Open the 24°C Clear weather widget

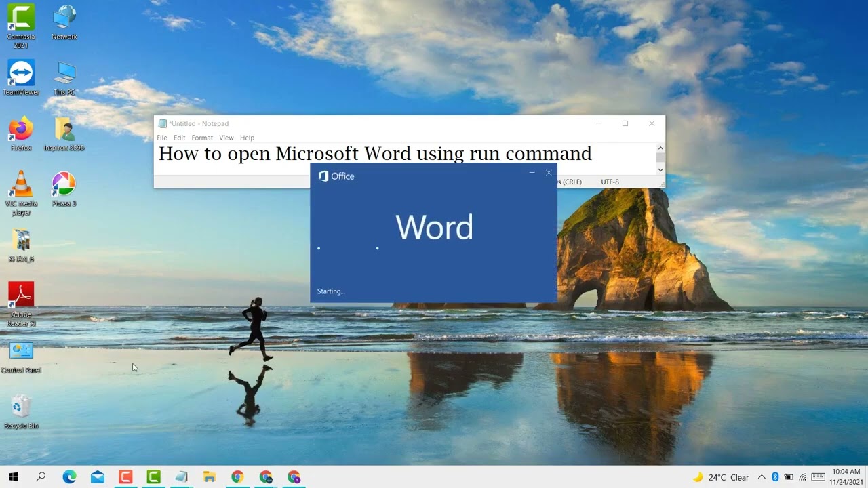tap(720, 477)
